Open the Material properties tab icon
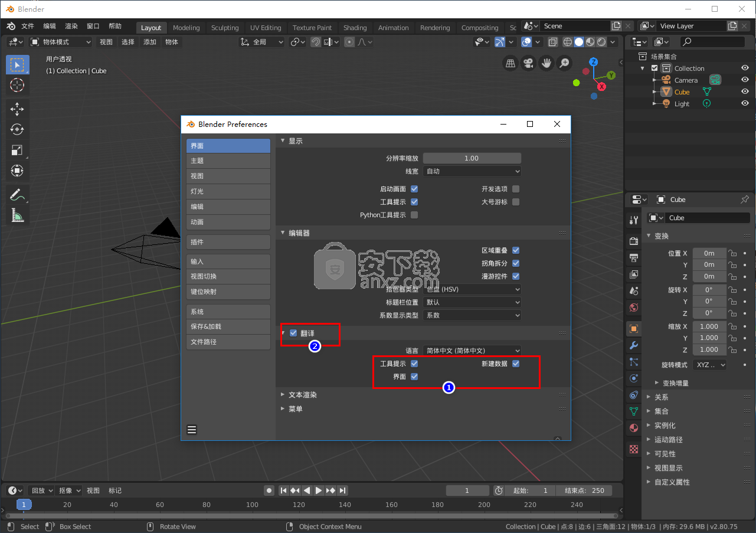 click(634, 427)
